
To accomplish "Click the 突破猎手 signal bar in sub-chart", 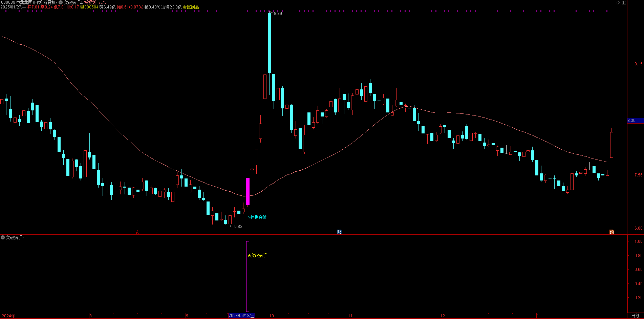I will click(x=248, y=276).
